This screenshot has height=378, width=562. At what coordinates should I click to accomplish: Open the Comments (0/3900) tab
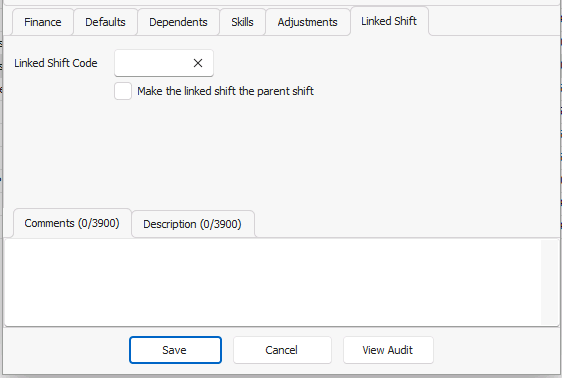pyautogui.click(x=72, y=223)
